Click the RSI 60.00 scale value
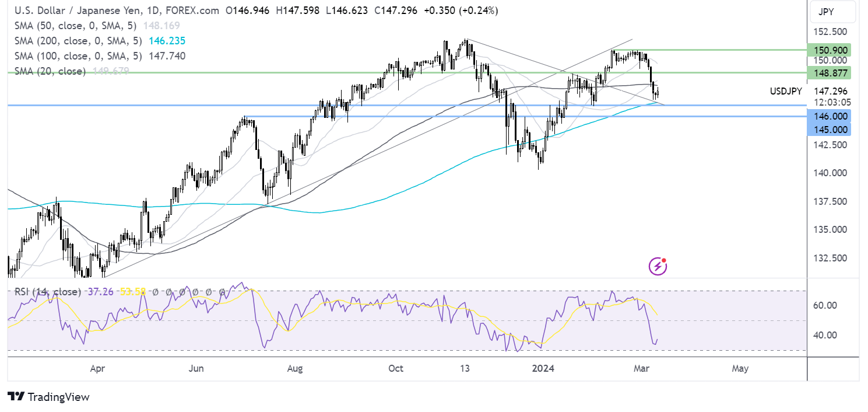Viewport: 868px width, 412px height. coord(826,305)
